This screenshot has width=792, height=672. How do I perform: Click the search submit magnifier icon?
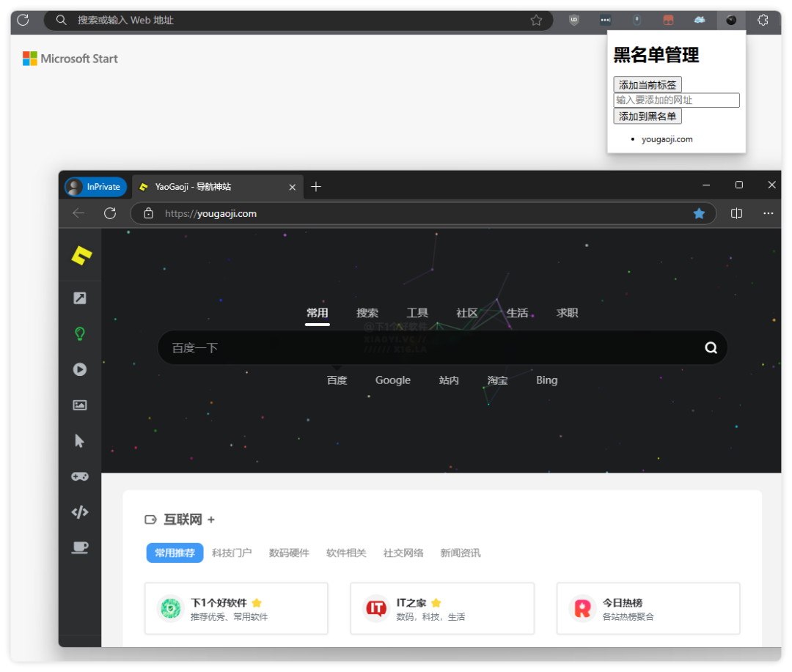coord(711,347)
